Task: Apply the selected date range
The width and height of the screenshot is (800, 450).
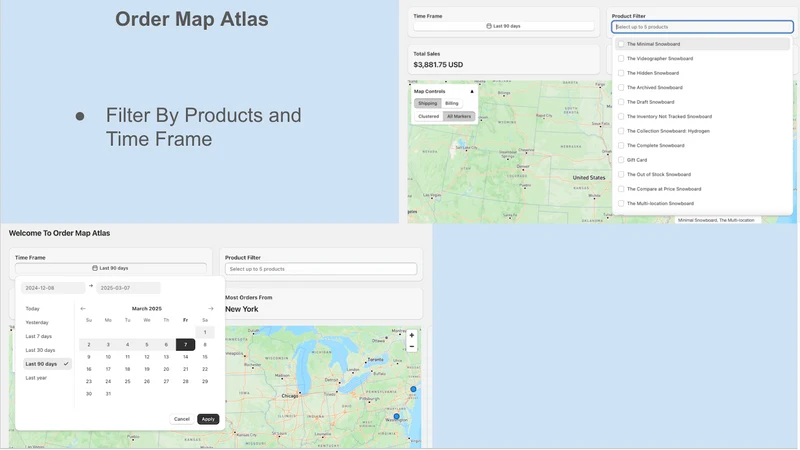Action: point(208,419)
